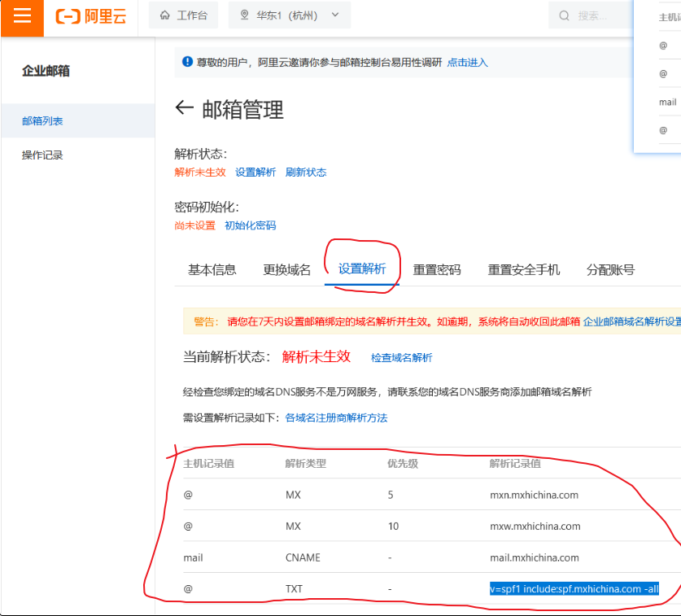Click the 刷新状态 link
681x616 pixels.
point(306,172)
